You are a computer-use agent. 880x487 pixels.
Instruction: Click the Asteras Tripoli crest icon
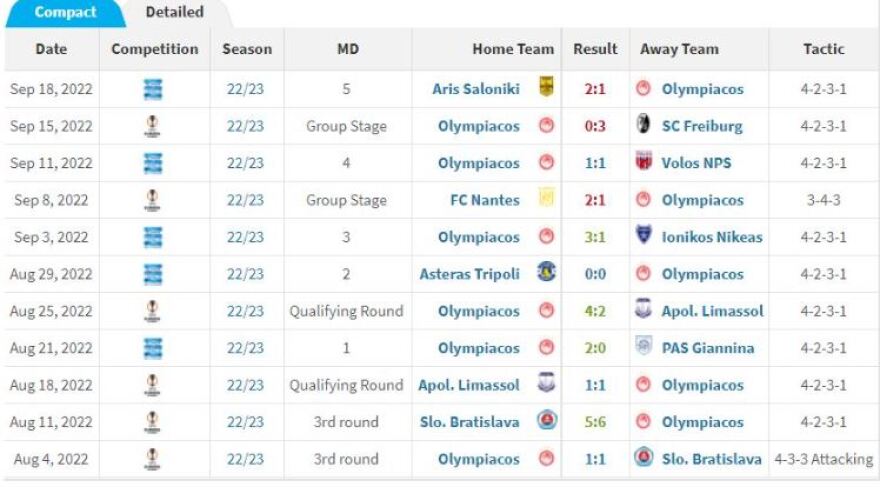click(x=546, y=273)
